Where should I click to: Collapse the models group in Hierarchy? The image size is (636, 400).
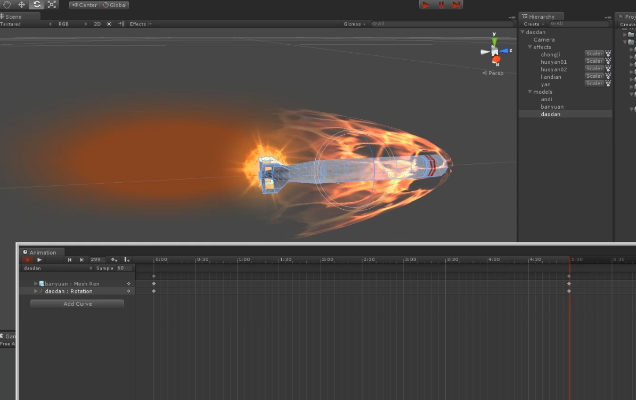click(x=530, y=91)
